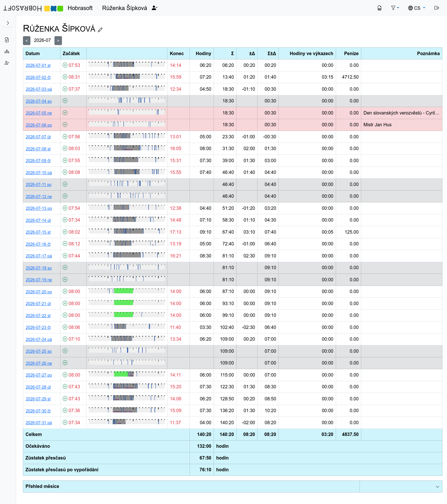Add a record with plus on 2026-07-09

click(65, 160)
